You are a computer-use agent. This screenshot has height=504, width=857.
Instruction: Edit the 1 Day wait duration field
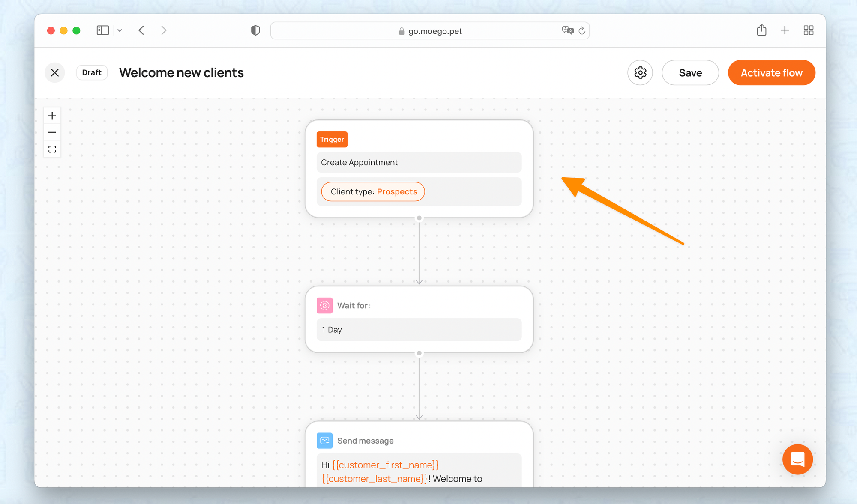(x=419, y=330)
